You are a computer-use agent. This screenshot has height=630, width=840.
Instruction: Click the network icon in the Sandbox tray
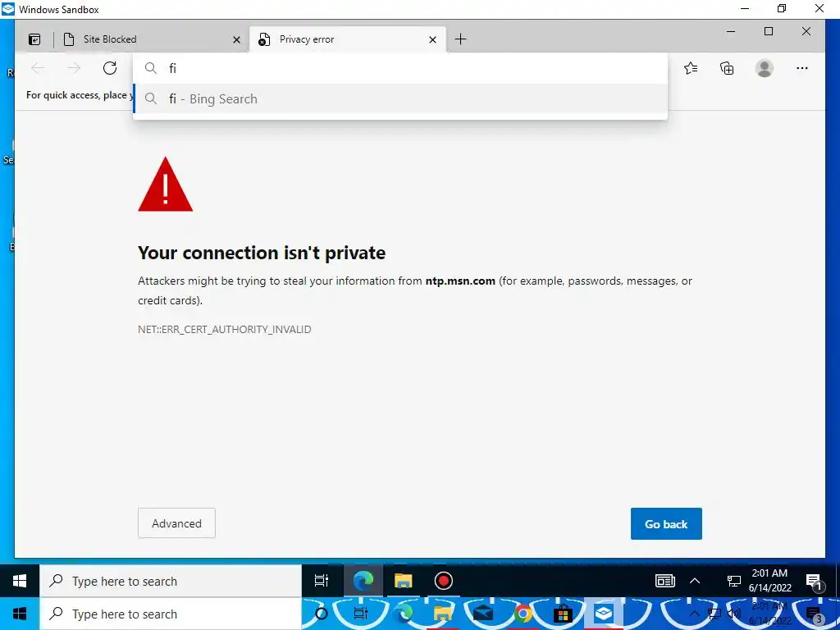[x=733, y=582]
